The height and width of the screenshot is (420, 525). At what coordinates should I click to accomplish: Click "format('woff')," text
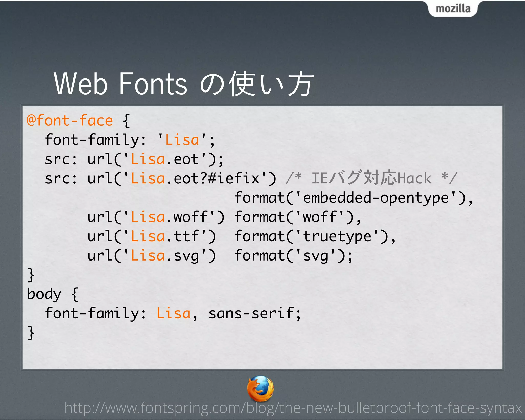click(x=298, y=217)
